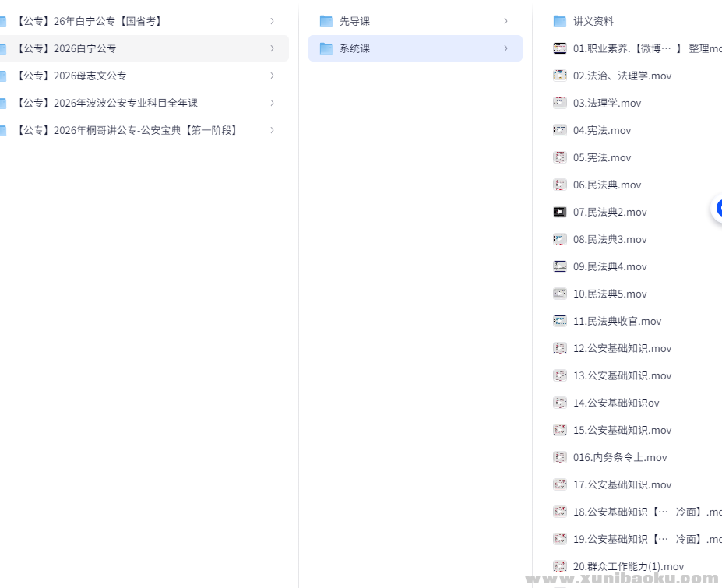Expand 2026年波波公安专业科目全年课 via chevron
Viewport: 722px width, 588px height.
click(x=272, y=102)
